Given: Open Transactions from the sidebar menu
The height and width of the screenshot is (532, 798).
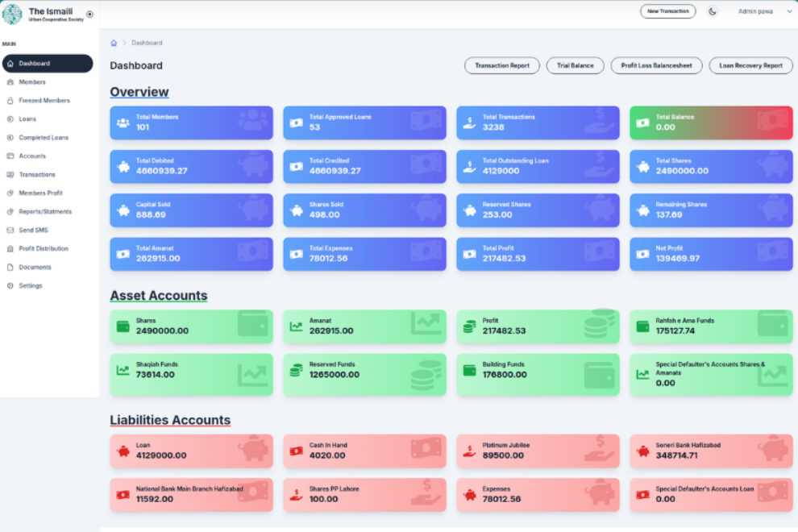Looking at the screenshot, I should click(x=37, y=175).
